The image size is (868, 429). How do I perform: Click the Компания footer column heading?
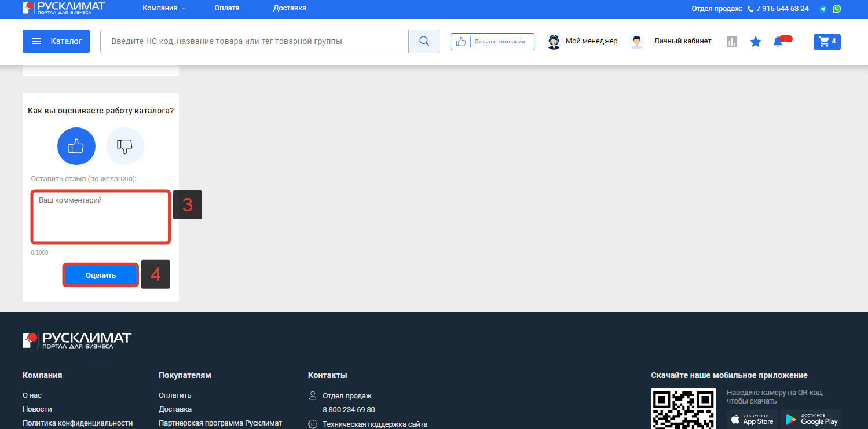pos(42,375)
